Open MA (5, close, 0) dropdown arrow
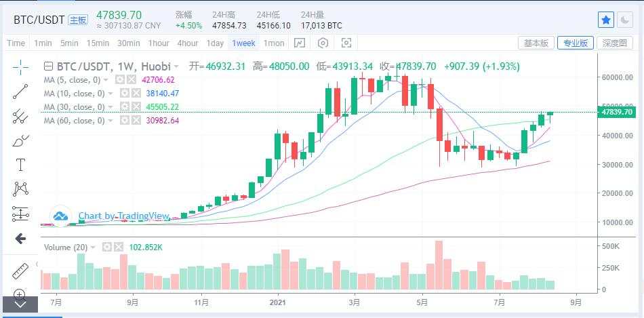This screenshot has width=644, height=318. click(106, 80)
